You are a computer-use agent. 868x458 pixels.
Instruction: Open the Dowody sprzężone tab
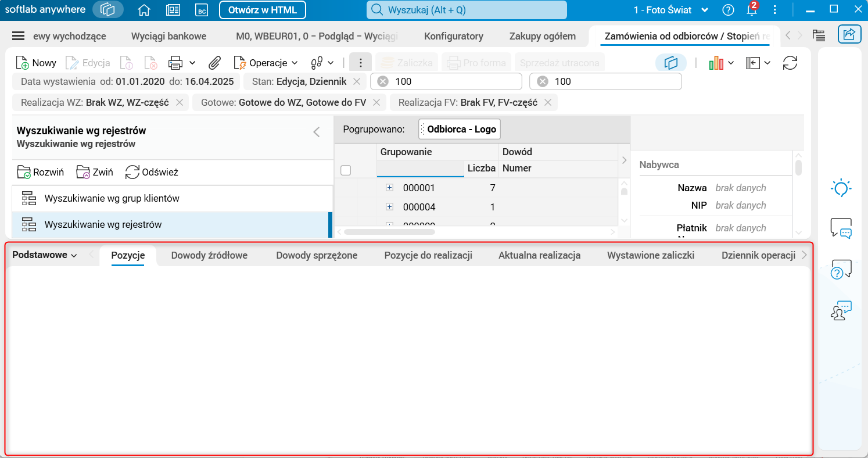317,255
